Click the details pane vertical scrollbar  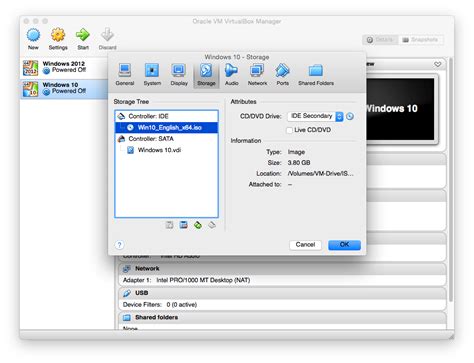(x=451, y=180)
